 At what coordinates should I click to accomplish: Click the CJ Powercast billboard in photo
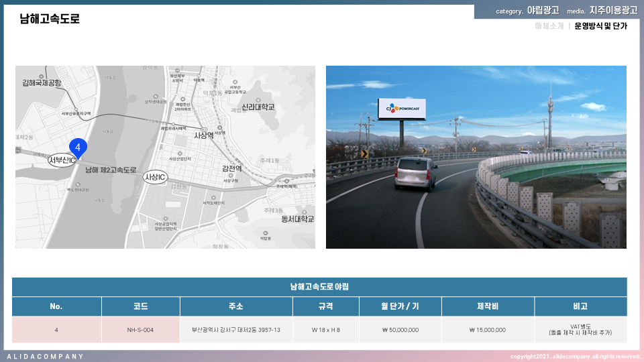point(401,108)
